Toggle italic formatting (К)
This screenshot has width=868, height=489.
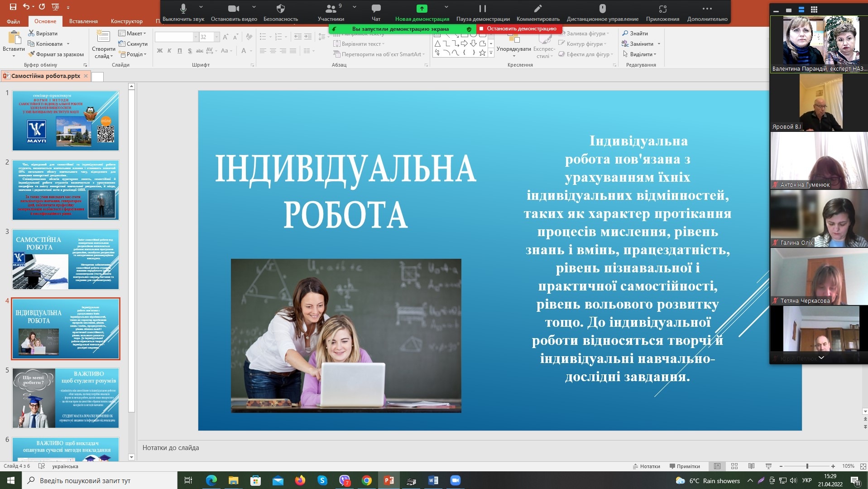click(x=169, y=51)
